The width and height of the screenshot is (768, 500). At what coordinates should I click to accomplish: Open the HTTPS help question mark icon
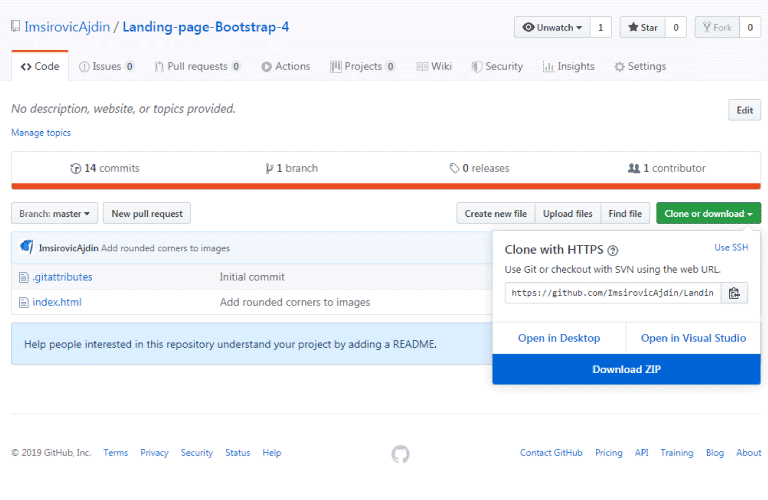tap(613, 251)
